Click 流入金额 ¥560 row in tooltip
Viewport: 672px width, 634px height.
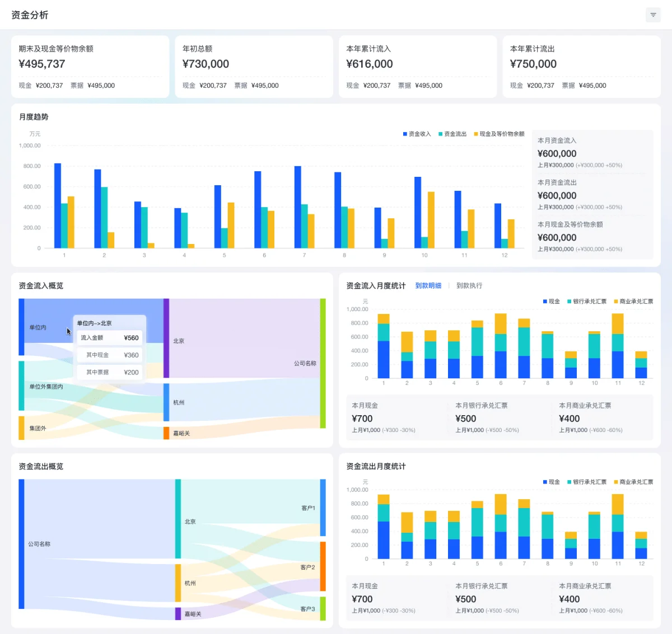point(110,338)
